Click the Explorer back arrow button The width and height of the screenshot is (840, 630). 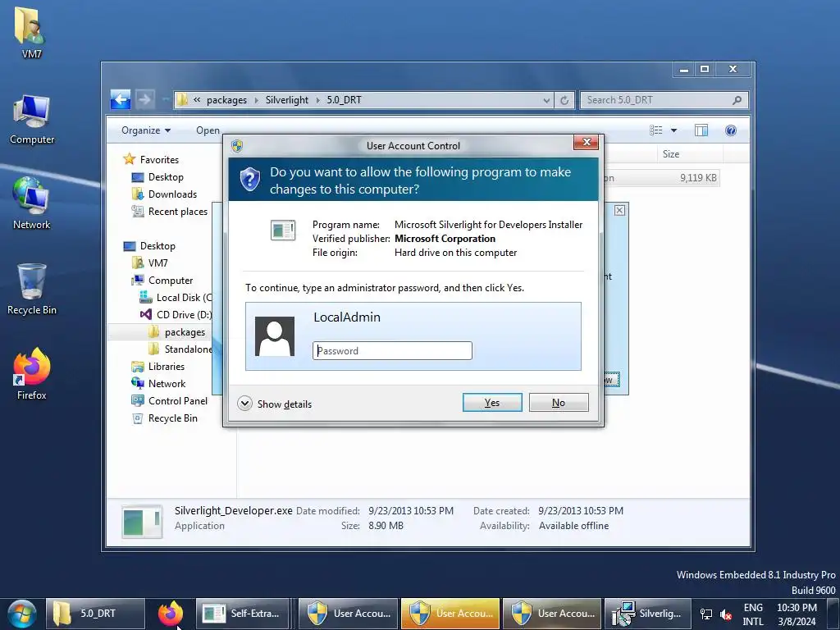[121, 99]
